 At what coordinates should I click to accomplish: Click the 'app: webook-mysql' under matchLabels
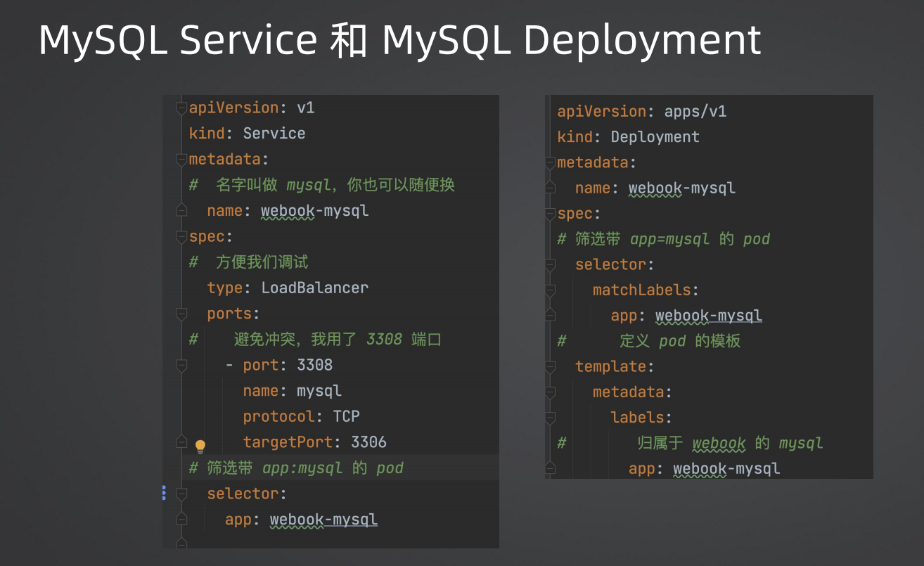pos(686,316)
